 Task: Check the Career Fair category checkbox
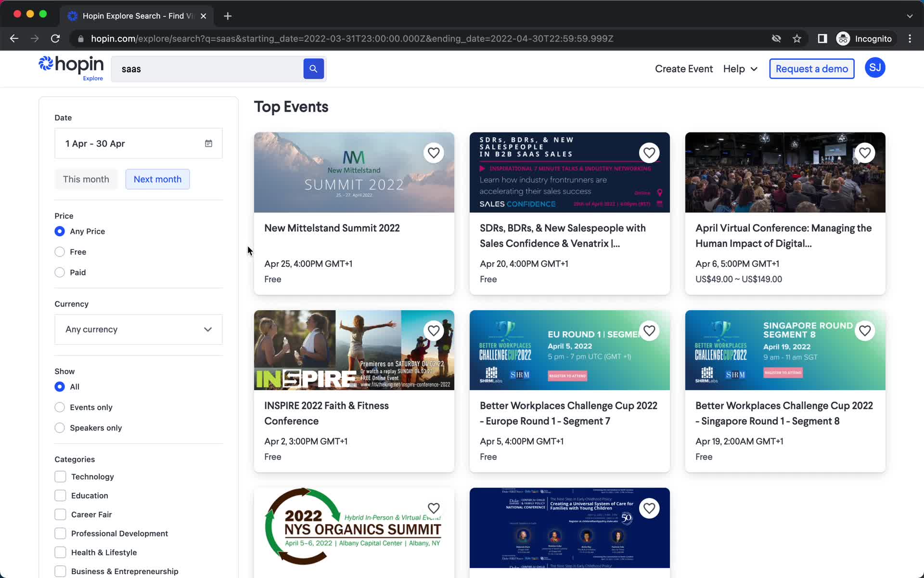(x=60, y=514)
